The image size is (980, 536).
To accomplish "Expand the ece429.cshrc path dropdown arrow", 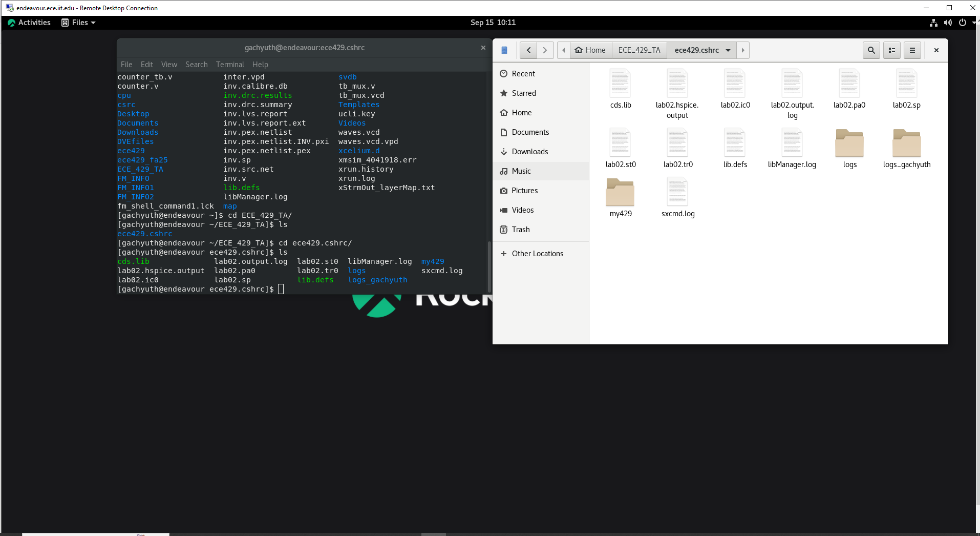I will (728, 50).
